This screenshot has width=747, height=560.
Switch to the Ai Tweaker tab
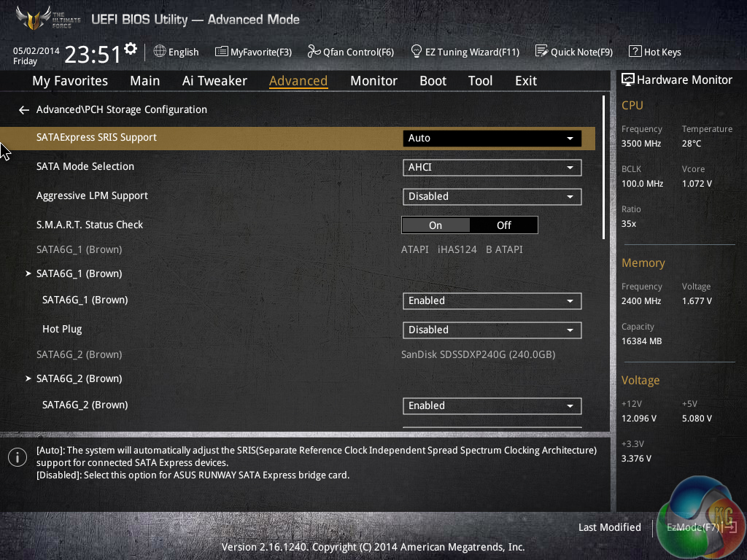pos(214,81)
